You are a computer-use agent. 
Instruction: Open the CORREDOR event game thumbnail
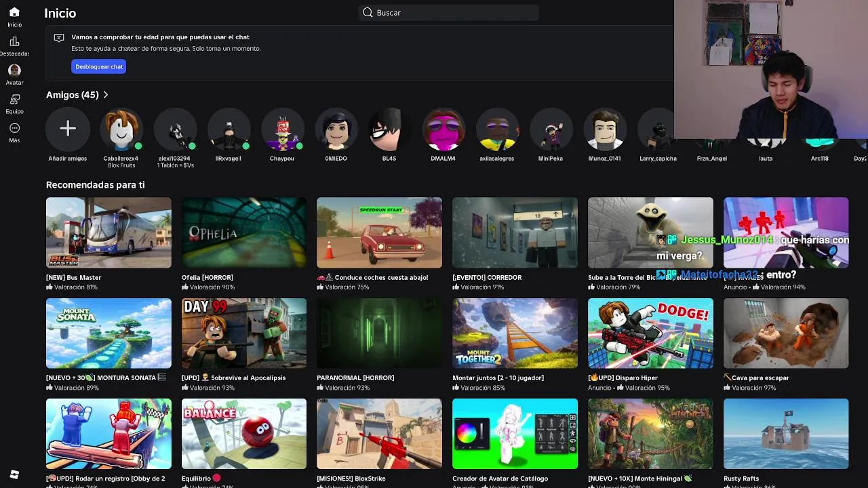[515, 232]
